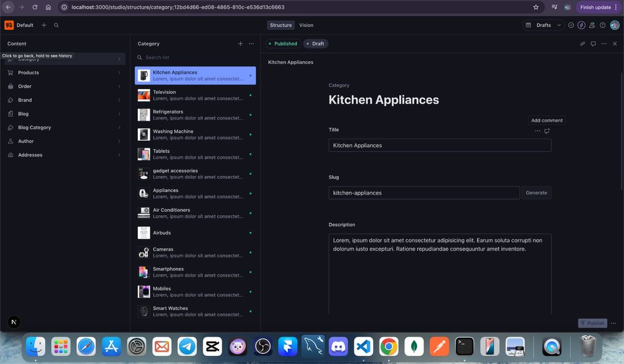Open the tasks checkmark icon in top bar

[x=571, y=25]
